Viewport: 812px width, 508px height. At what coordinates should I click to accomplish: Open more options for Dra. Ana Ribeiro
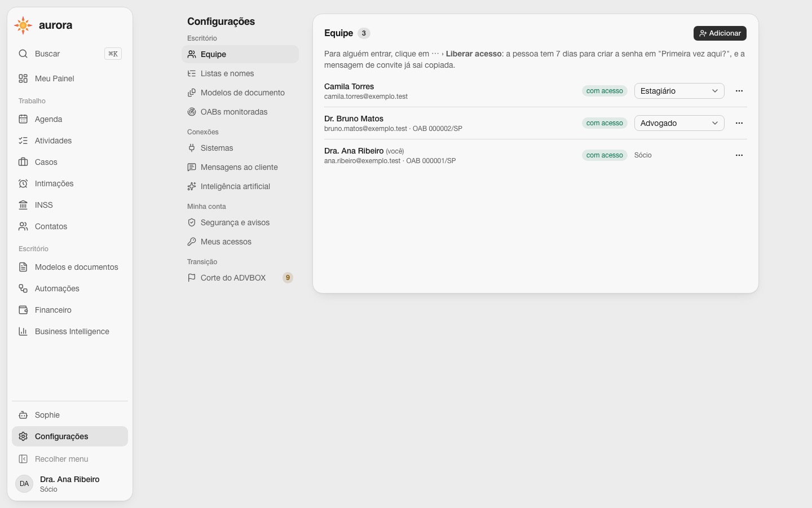coord(739,155)
